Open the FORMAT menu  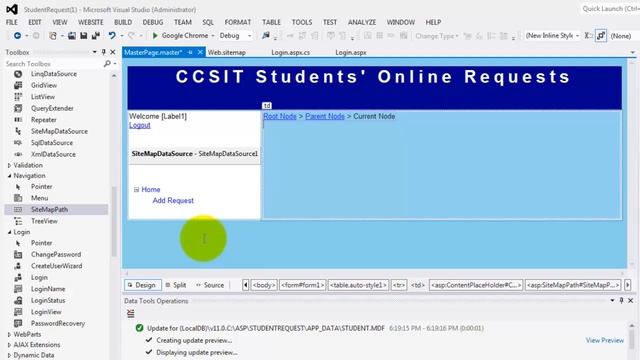pyautogui.click(x=238, y=22)
